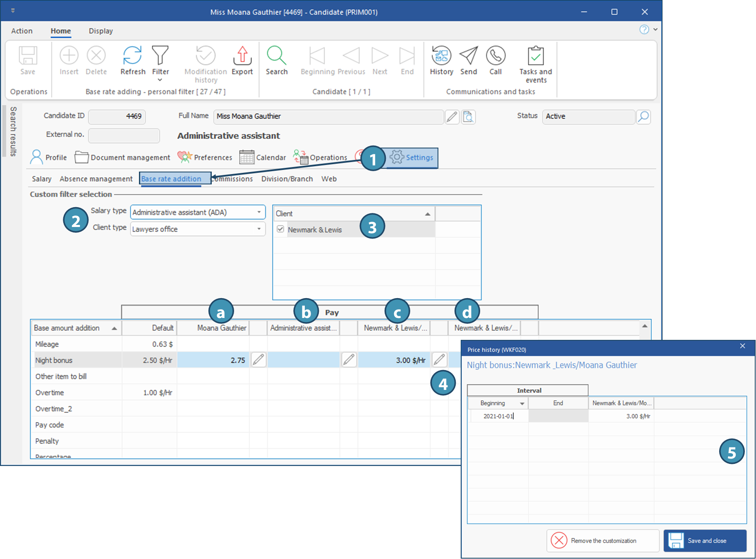Edit the Moana Gauthier night bonus with pencil
Screen dimensions: 756x559
258,360
